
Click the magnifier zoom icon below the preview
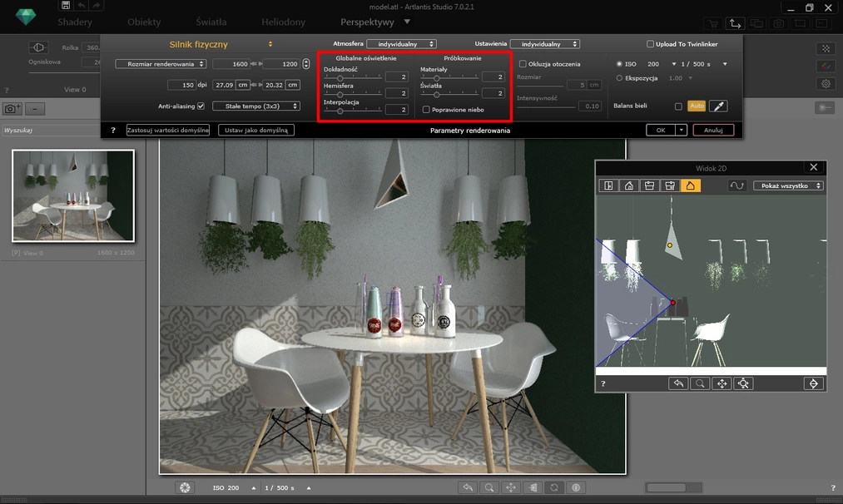point(489,487)
